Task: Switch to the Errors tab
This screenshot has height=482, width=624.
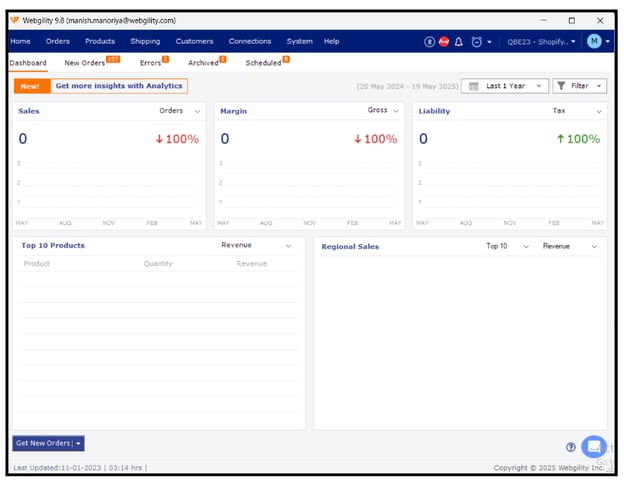Action: coord(150,63)
